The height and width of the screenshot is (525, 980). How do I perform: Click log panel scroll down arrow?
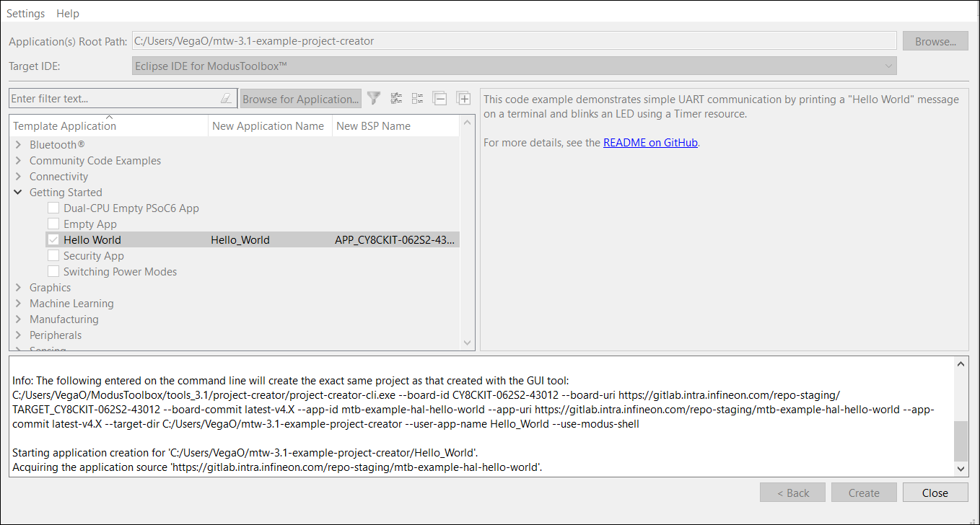[961, 468]
